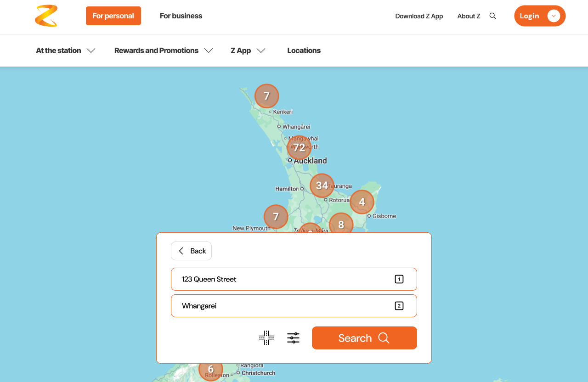
Task: Click the Z logo in the header
Action: [46, 16]
